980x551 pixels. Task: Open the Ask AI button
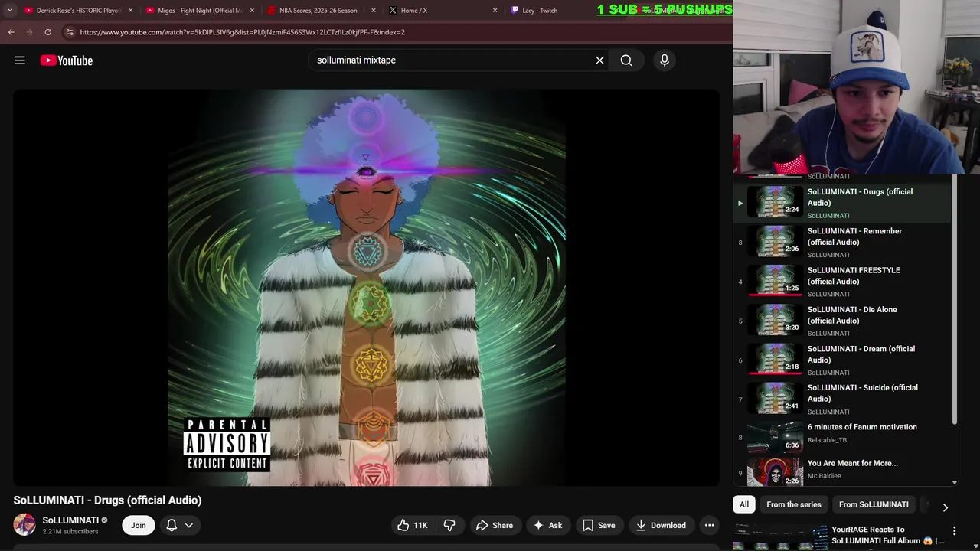click(x=547, y=525)
